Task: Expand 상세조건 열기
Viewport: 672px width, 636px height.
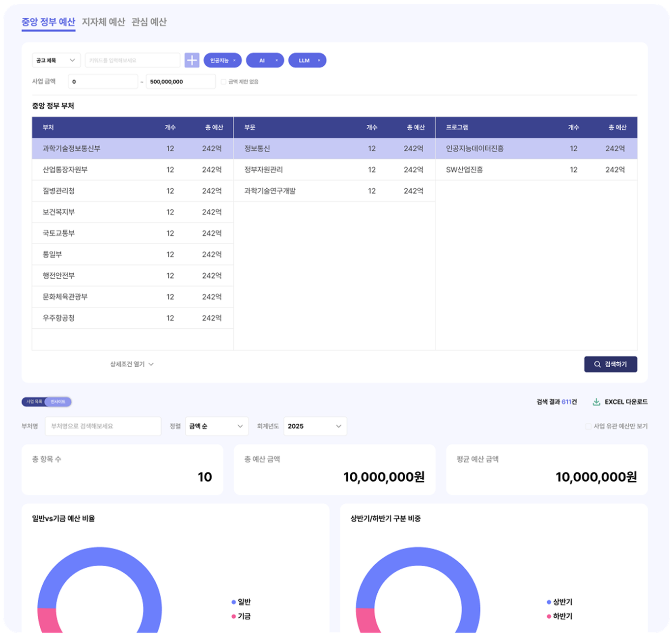Action: (132, 364)
